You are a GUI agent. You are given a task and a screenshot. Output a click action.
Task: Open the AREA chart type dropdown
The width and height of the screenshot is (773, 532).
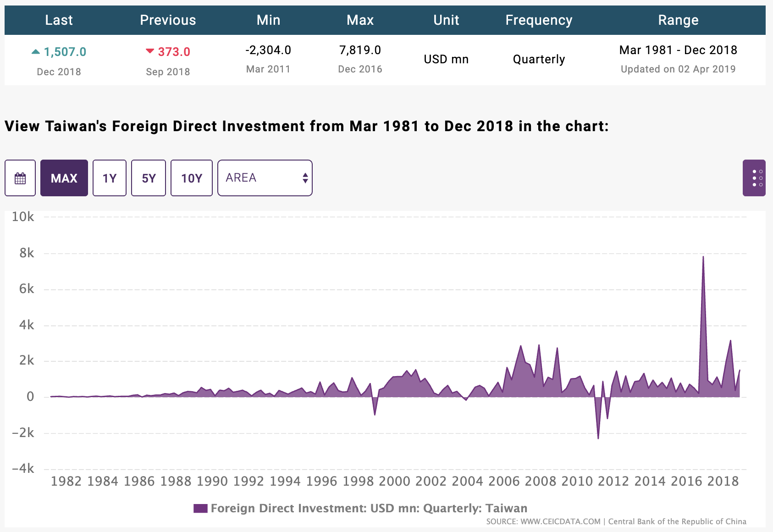point(265,178)
